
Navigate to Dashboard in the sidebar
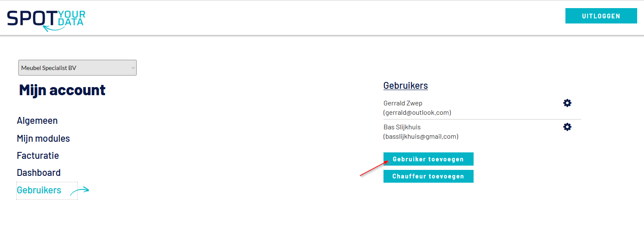click(39, 173)
